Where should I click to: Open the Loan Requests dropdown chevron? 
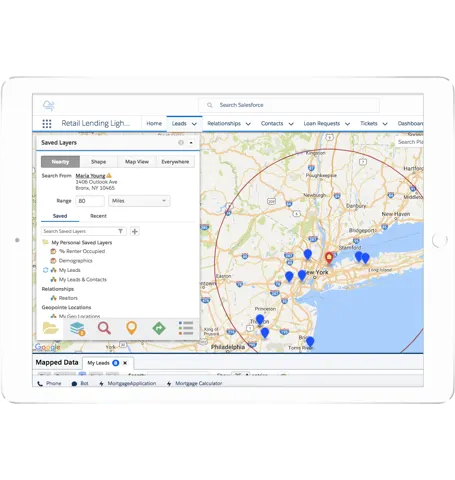[x=347, y=124]
